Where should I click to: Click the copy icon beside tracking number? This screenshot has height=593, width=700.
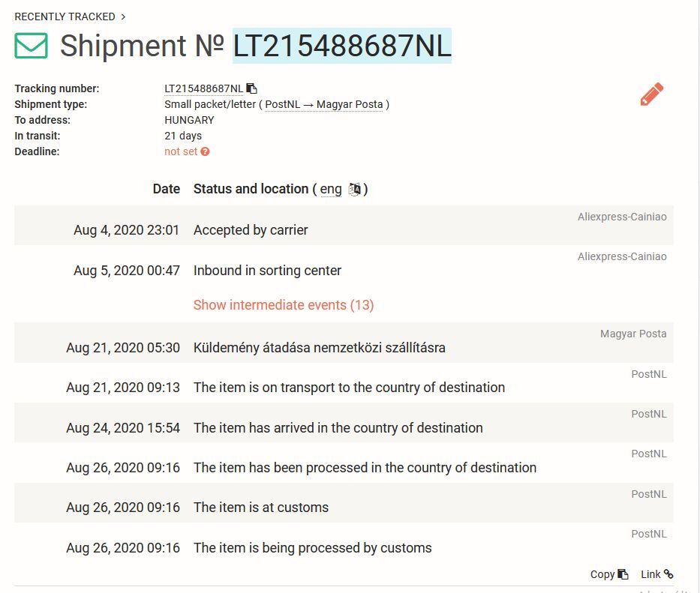[x=252, y=88]
